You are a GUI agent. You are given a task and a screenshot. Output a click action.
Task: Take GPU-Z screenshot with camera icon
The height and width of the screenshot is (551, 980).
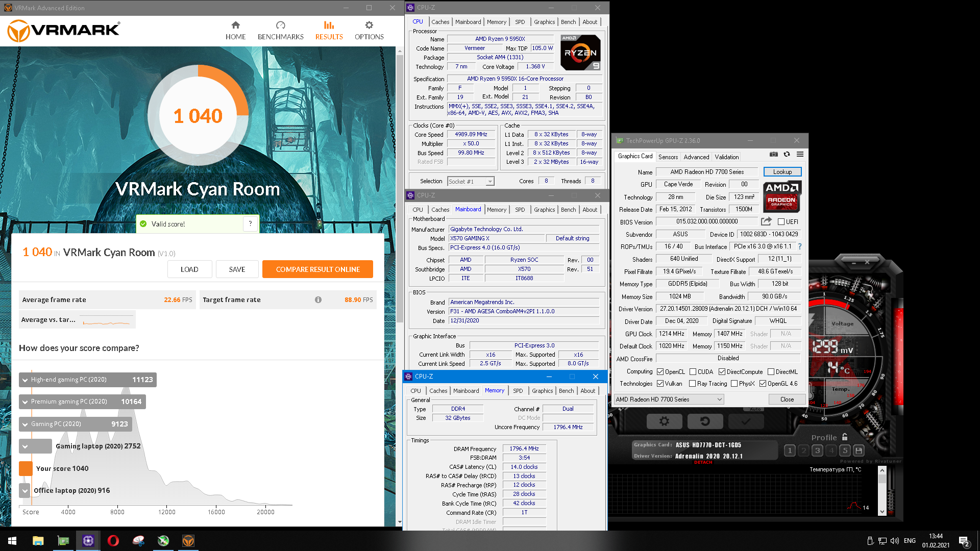[x=774, y=154]
